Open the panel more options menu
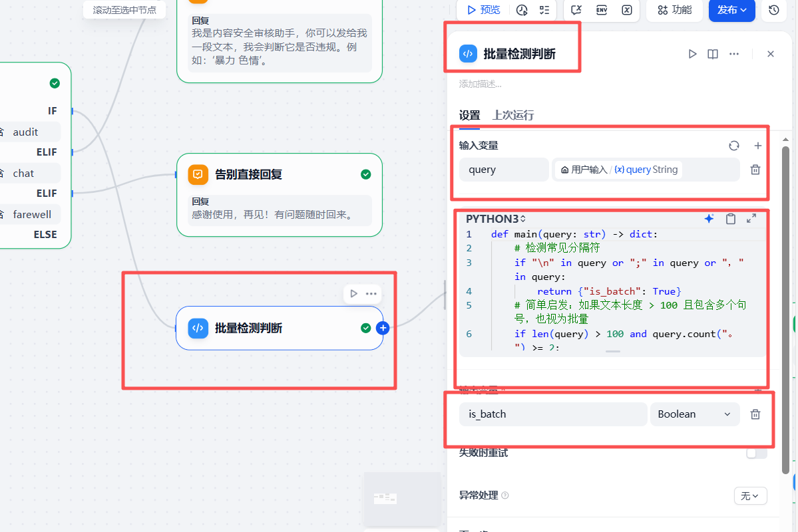Image resolution: width=798 pixels, height=532 pixels. [x=734, y=54]
